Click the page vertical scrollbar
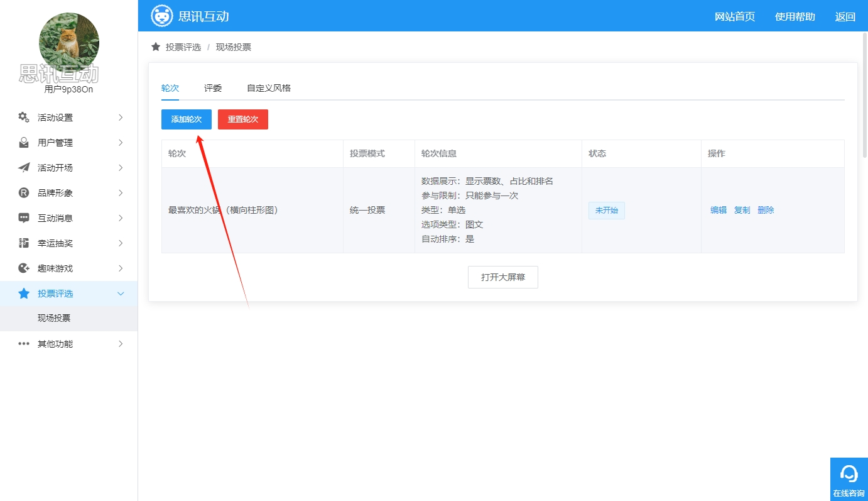The width and height of the screenshot is (868, 501). 865,94
